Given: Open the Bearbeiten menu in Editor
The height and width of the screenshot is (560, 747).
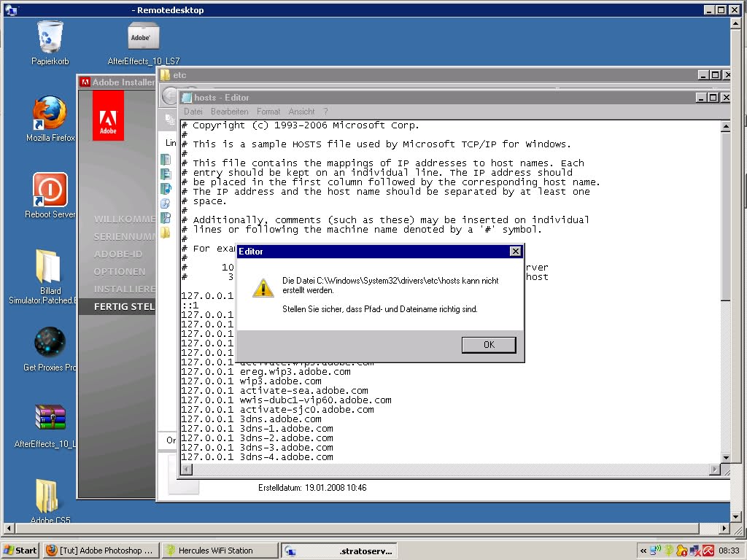Looking at the screenshot, I should coord(229,112).
